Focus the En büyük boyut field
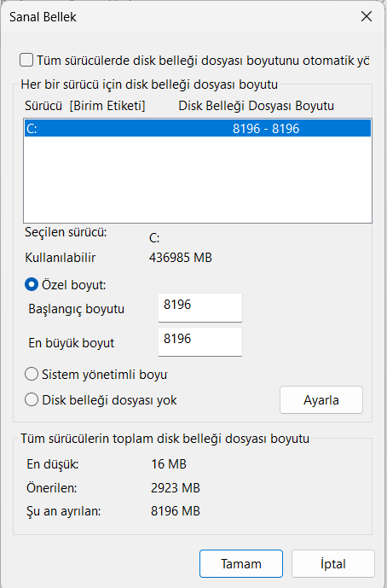The image size is (387, 588). click(x=200, y=341)
